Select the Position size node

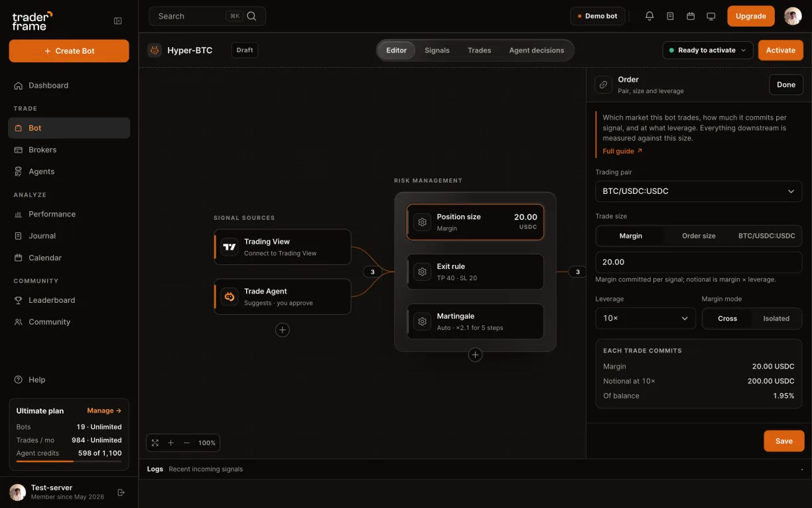pyautogui.click(x=475, y=222)
